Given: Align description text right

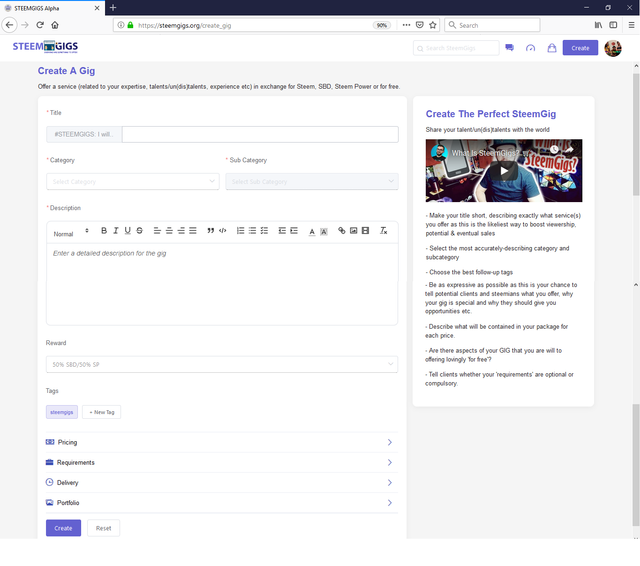Looking at the screenshot, I should 181,231.
